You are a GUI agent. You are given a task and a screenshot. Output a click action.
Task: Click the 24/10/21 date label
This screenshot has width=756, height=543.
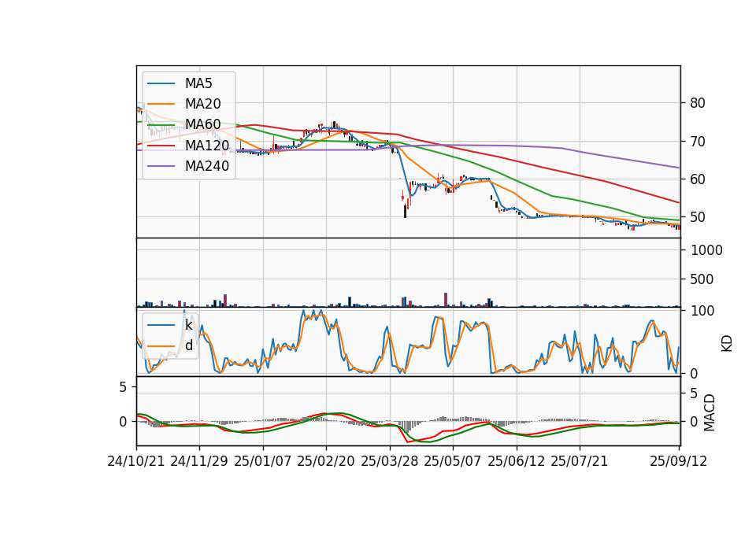point(136,461)
